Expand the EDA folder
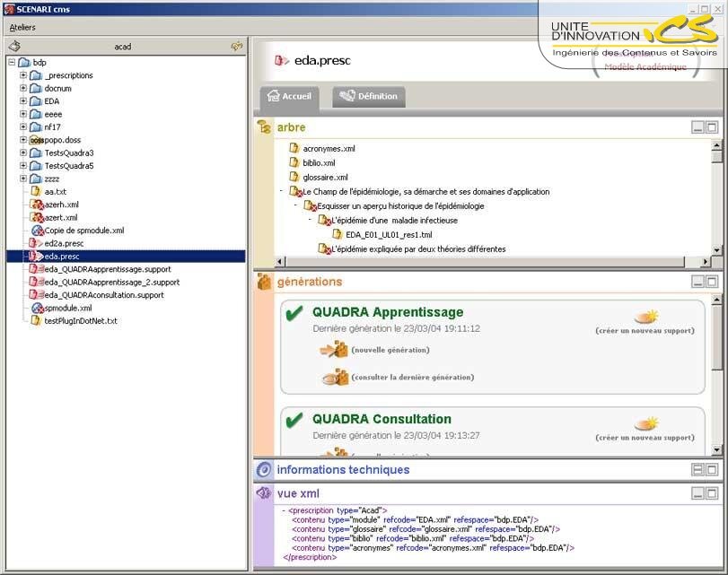728x575 pixels. click(23, 100)
